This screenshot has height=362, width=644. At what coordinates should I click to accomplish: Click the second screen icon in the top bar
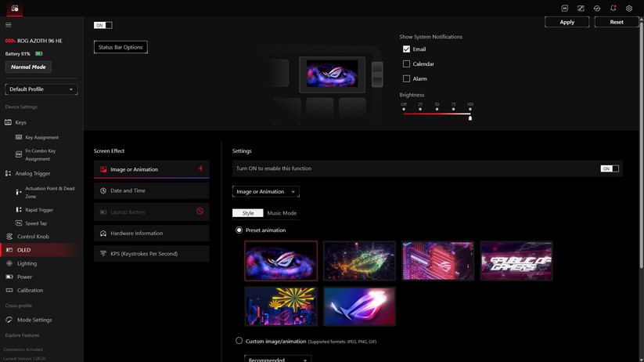click(581, 8)
